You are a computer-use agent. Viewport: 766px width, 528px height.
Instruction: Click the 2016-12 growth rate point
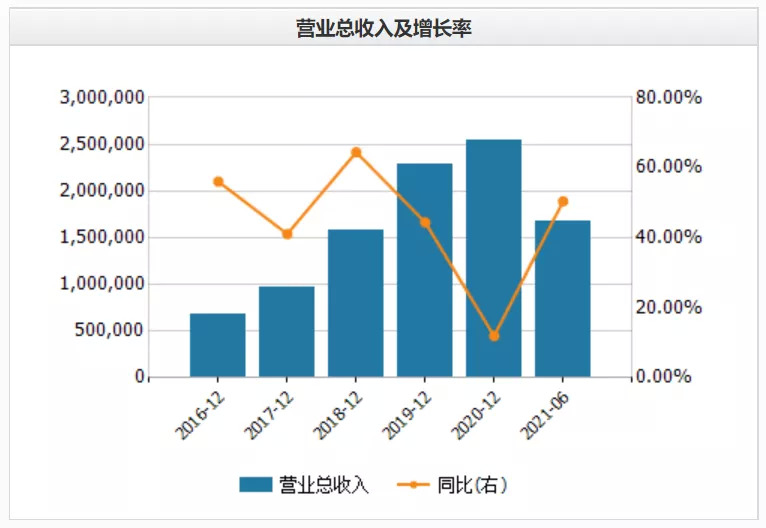218,182
